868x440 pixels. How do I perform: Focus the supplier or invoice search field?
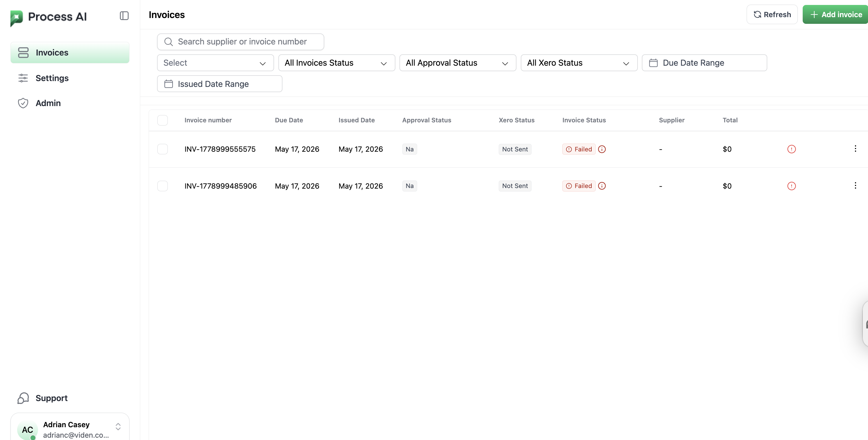click(241, 42)
